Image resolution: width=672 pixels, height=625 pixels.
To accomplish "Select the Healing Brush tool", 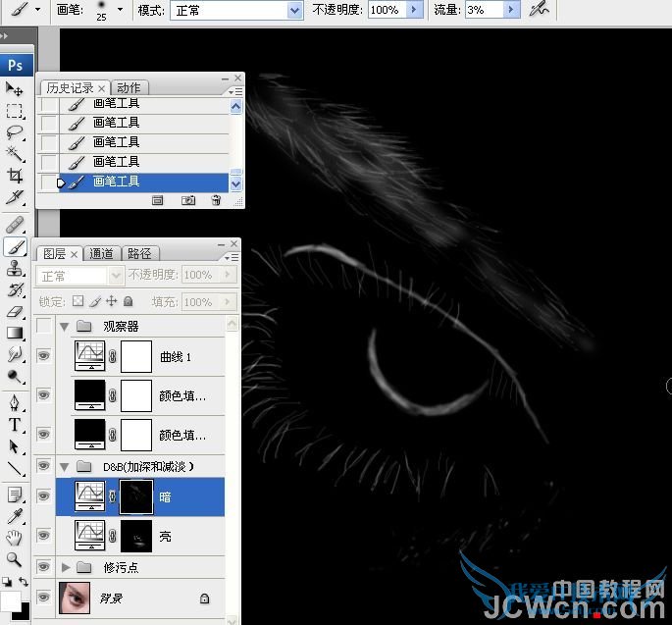I will point(14,224).
